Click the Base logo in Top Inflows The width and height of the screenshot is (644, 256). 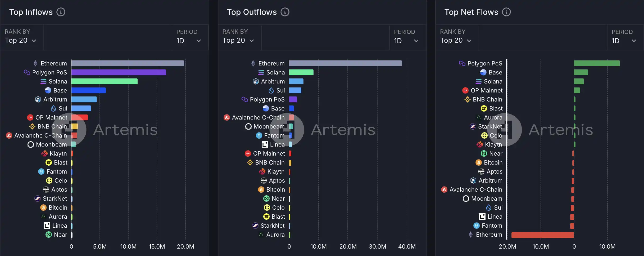pyautogui.click(x=48, y=90)
